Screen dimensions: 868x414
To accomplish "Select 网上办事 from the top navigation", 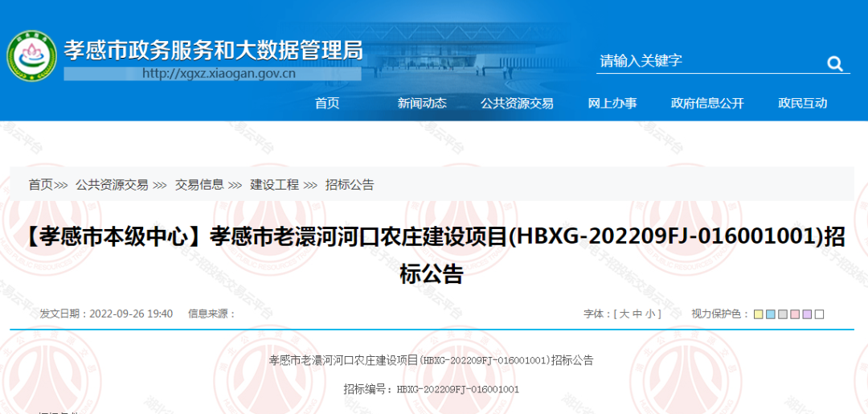I will pyautogui.click(x=612, y=103).
